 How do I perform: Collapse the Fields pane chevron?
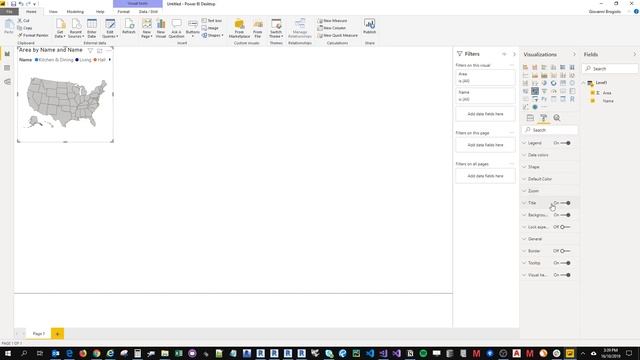pyautogui.click(x=634, y=54)
